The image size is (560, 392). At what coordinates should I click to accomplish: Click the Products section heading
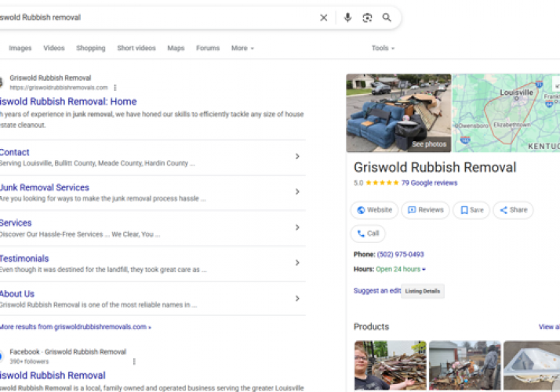(371, 327)
